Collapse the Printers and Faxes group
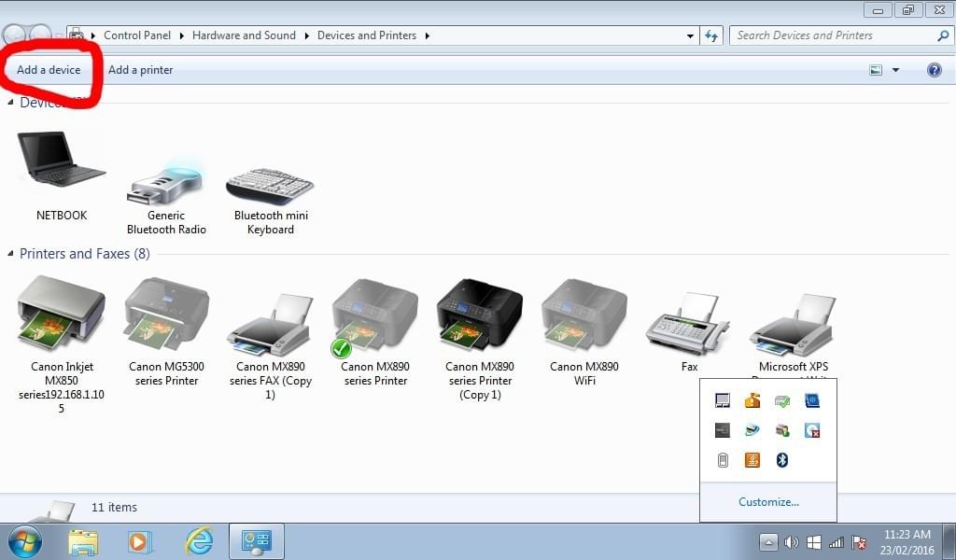The image size is (956, 560). click(x=11, y=254)
